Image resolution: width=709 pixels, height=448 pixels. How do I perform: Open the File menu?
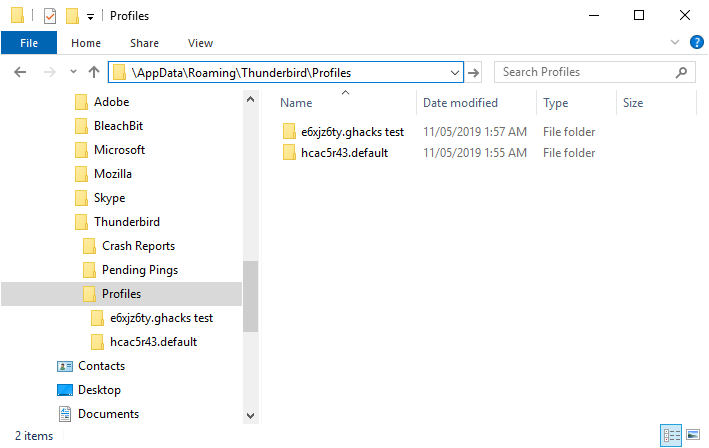pyautogui.click(x=29, y=43)
